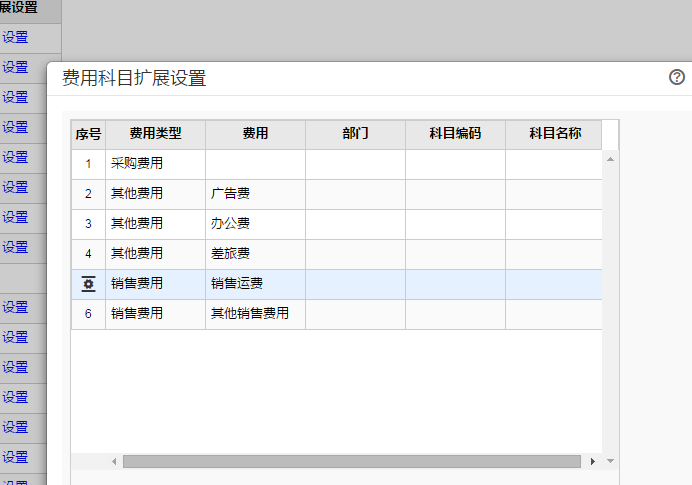Screen dimensions: 692x485
Task: Click the 科目编码 cell for 办公费 row
Action: click(455, 224)
